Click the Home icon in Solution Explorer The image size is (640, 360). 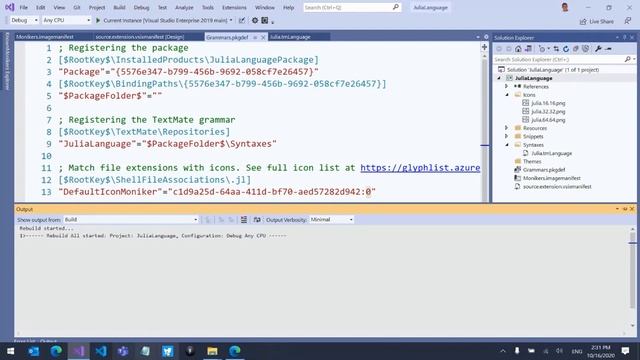click(518, 49)
